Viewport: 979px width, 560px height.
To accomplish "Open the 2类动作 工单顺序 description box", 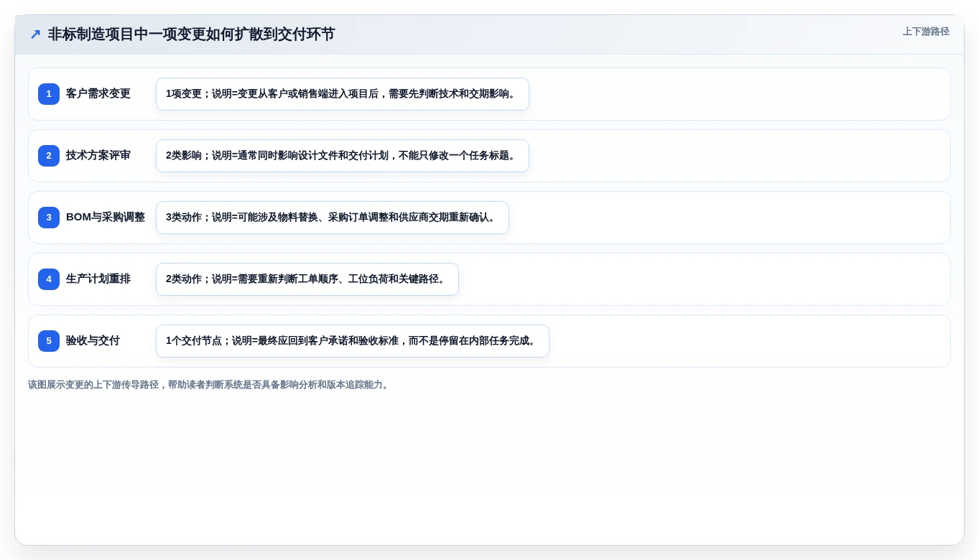I will 307,279.
